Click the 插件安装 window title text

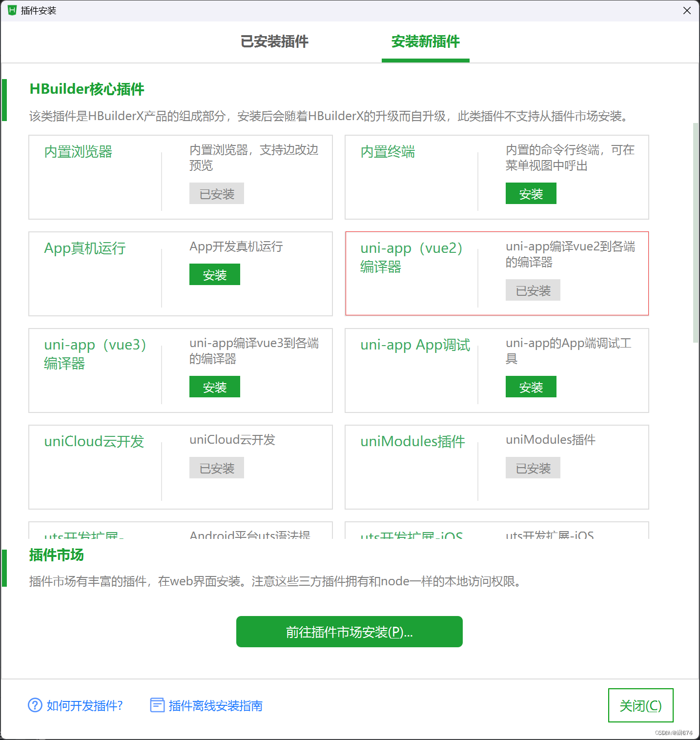(x=39, y=10)
